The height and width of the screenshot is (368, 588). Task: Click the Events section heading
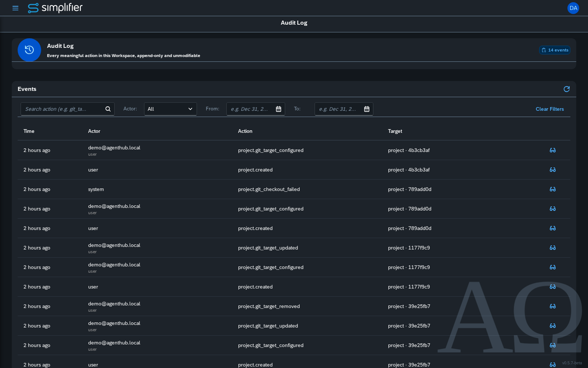coord(27,89)
